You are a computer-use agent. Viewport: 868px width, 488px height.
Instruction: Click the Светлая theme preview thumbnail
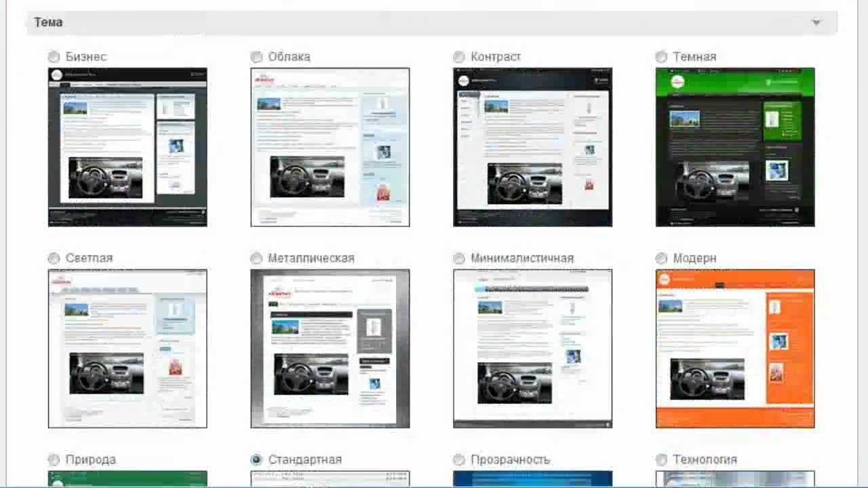point(127,348)
